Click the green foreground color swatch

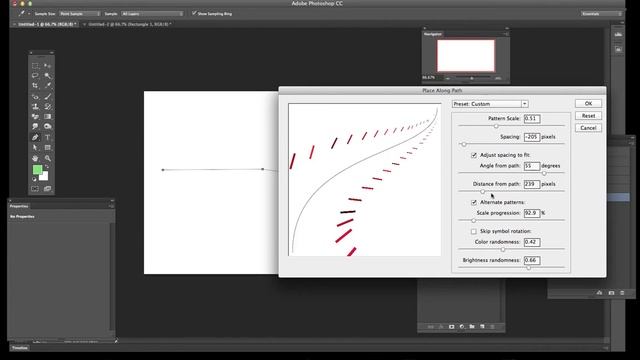click(37, 169)
